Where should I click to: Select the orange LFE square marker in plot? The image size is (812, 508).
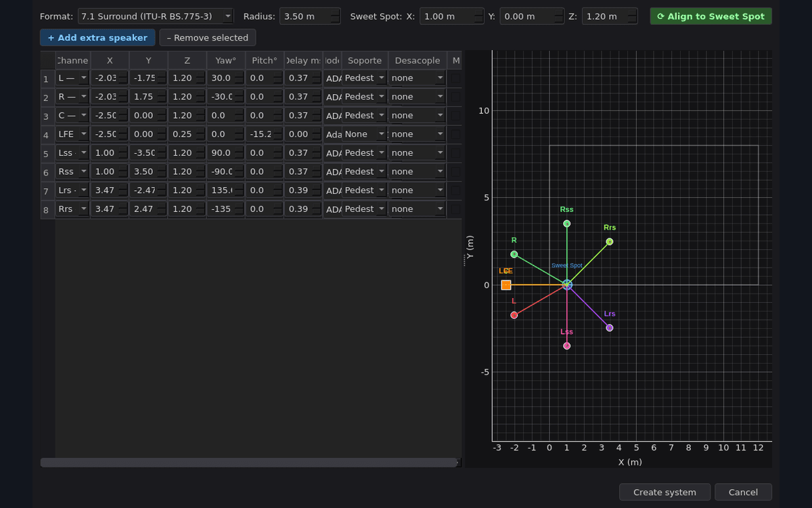[505, 285]
